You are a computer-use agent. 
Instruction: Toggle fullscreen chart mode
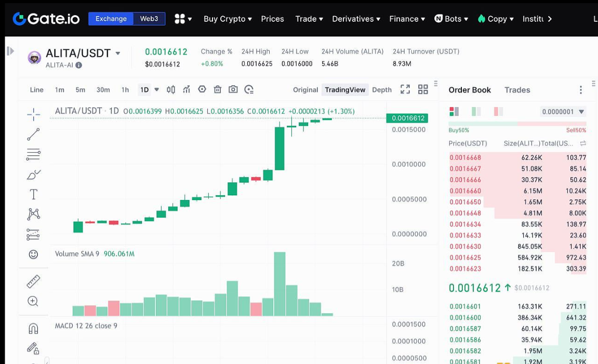pos(405,89)
